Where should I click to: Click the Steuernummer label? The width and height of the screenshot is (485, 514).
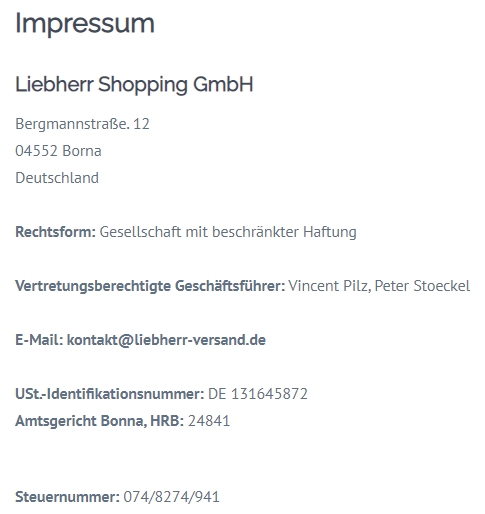tap(67, 497)
